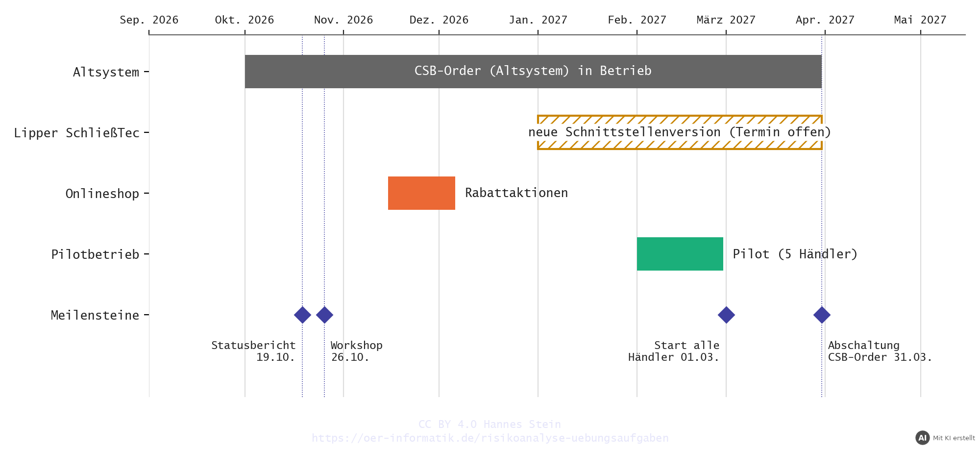Click the 'Onlineshop' row label
The width and height of the screenshot is (980, 450).
tap(102, 194)
